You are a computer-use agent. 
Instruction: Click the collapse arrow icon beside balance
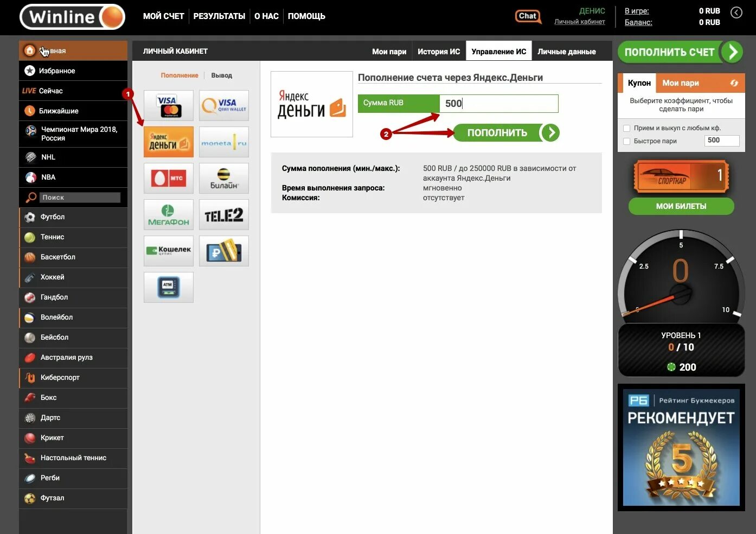(x=736, y=12)
